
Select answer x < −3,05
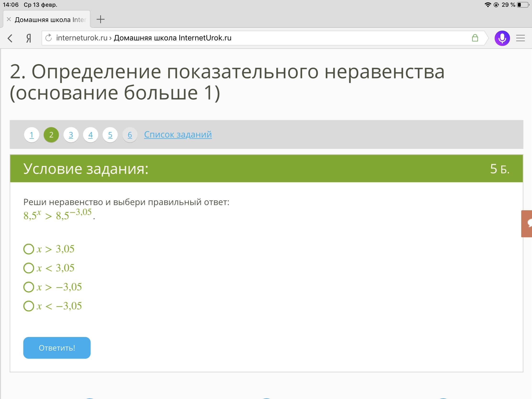[x=29, y=306]
